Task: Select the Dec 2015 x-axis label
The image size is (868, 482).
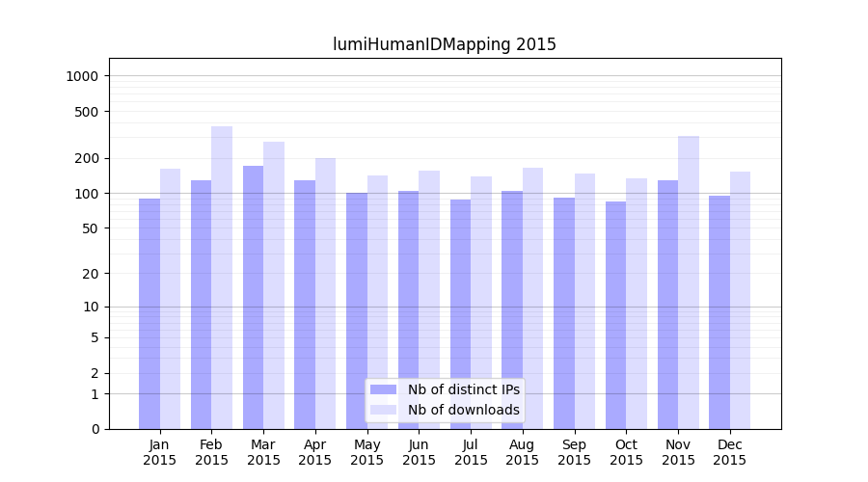Action: (730, 452)
